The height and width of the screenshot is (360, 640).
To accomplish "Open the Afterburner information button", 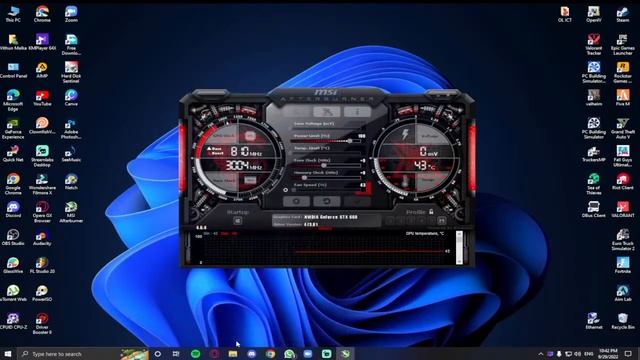I will point(357,112).
